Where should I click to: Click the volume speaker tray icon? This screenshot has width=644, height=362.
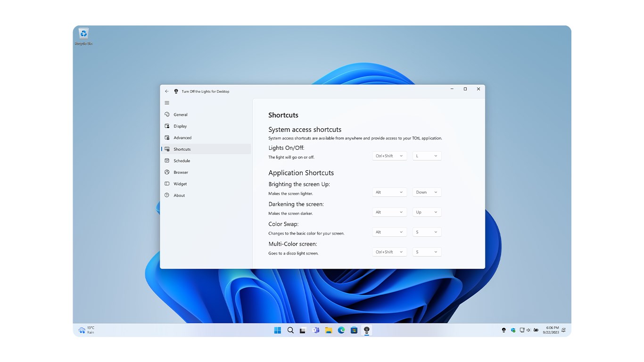(528, 330)
